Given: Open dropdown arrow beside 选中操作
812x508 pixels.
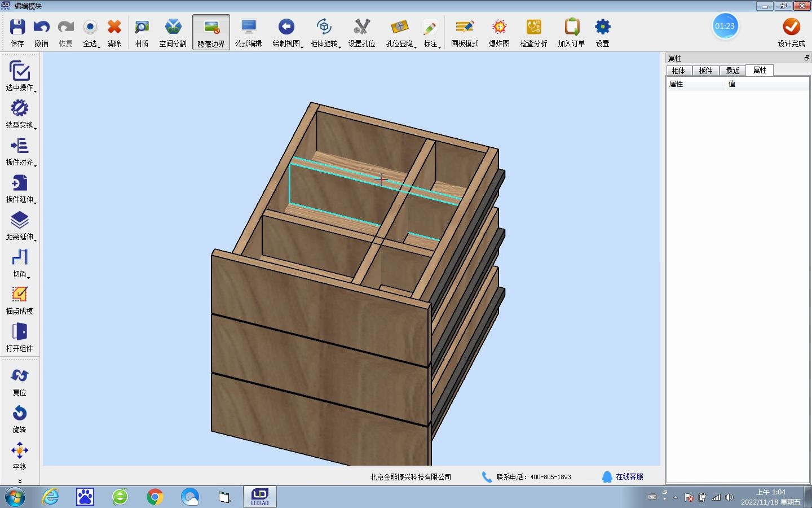Looking at the screenshot, I should tap(35, 91).
